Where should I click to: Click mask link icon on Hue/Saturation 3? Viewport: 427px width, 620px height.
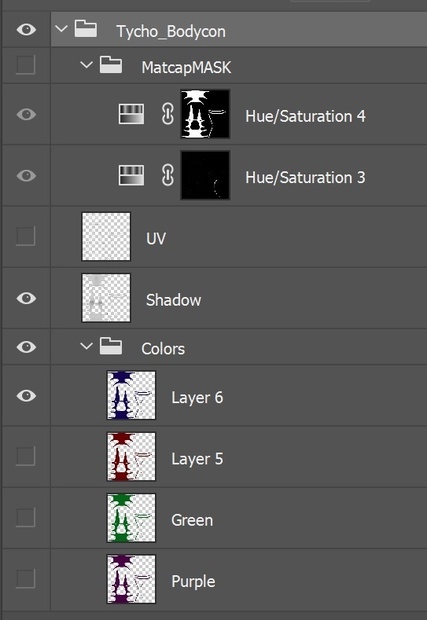coord(168,175)
